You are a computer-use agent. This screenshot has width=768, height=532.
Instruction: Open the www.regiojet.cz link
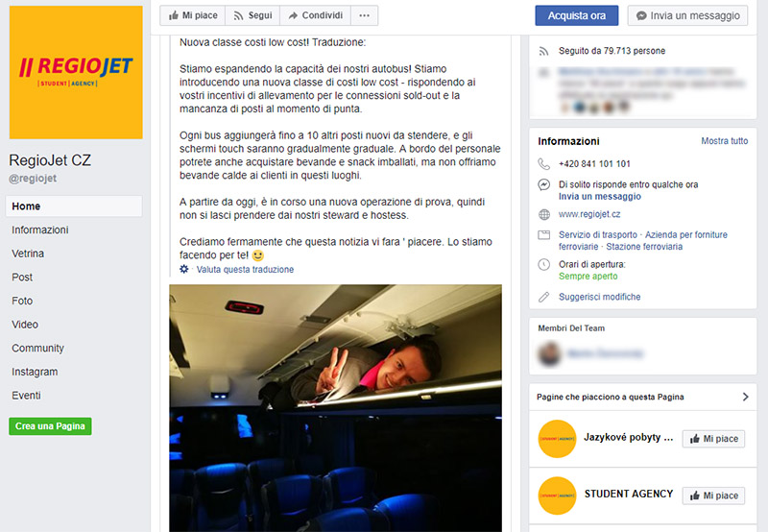589,214
